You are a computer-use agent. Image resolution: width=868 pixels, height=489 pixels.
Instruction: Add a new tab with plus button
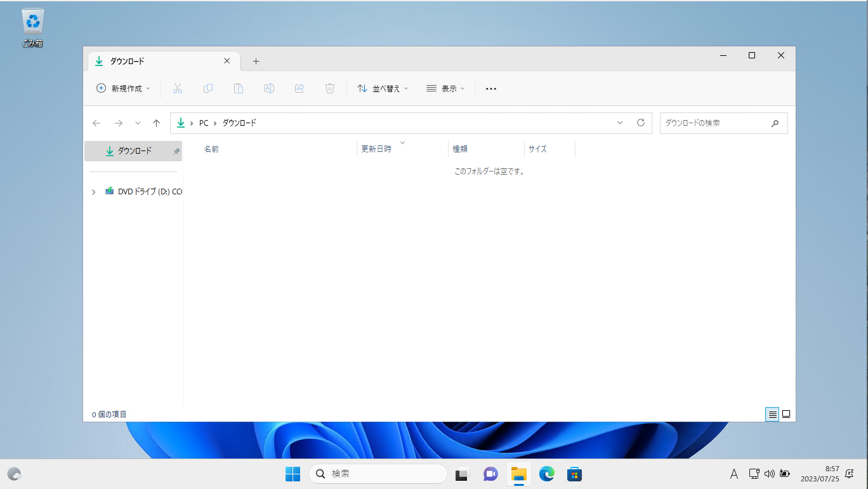256,61
